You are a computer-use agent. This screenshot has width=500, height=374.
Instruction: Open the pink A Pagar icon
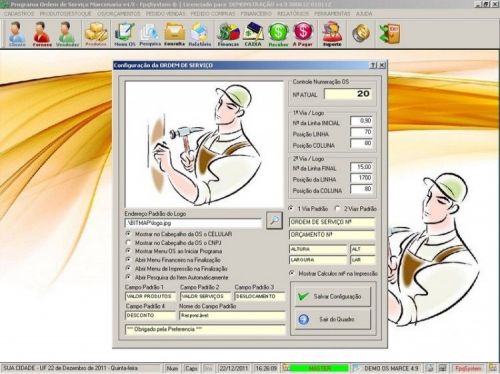(303, 34)
